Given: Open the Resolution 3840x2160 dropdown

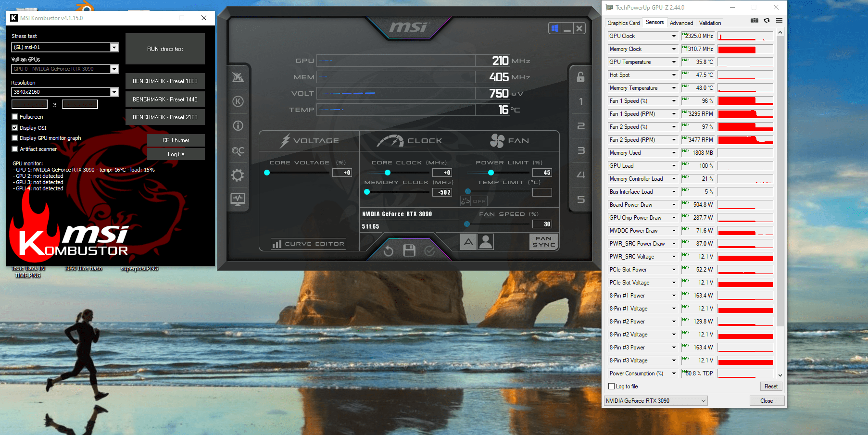Looking at the screenshot, I should coord(114,92).
